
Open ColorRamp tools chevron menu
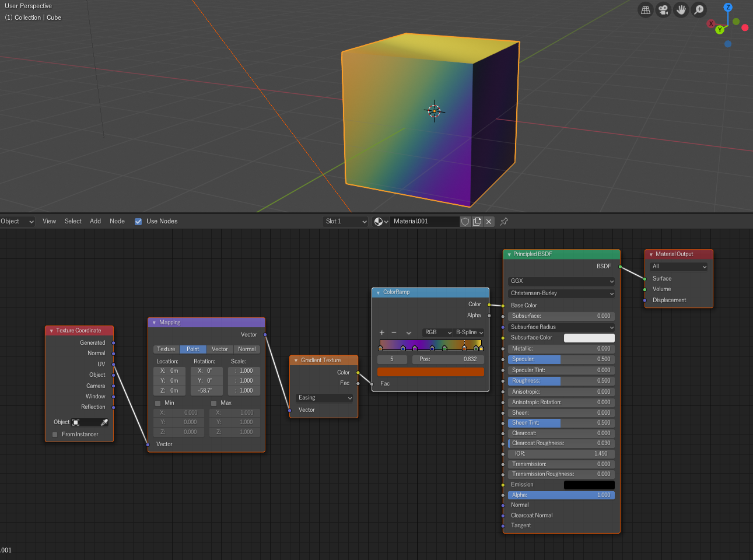(409, 332)
